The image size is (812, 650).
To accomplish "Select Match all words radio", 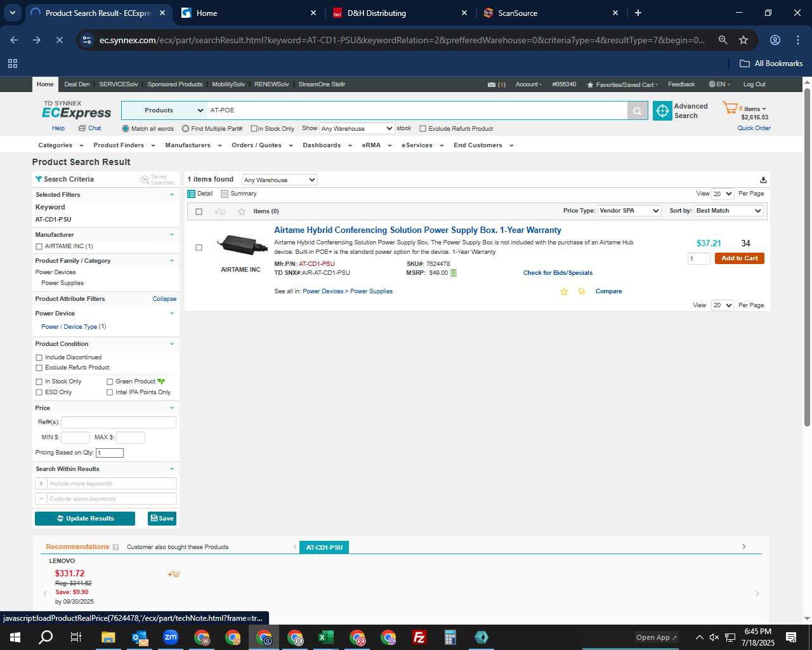I will click(126, 129).
